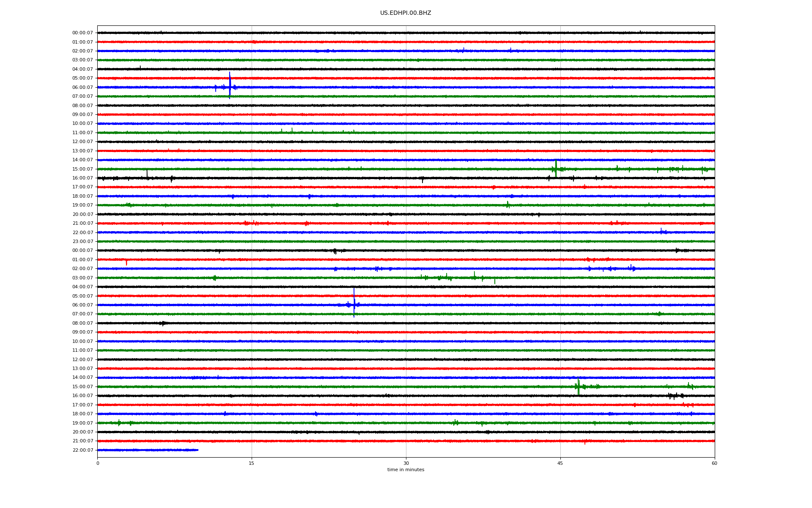The height and width of the screenshot is (508, 812).
Task: Click the second 15:00:07 row label
Action: point(82,387)
